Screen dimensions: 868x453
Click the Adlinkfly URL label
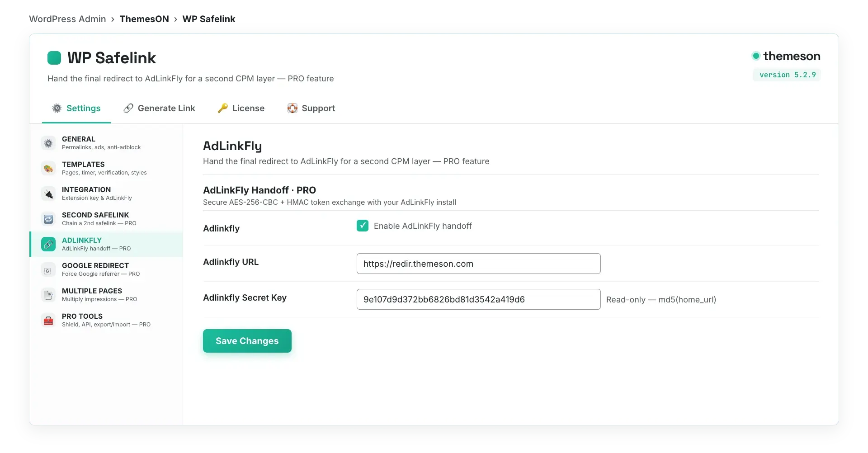(x=231, y=262)
